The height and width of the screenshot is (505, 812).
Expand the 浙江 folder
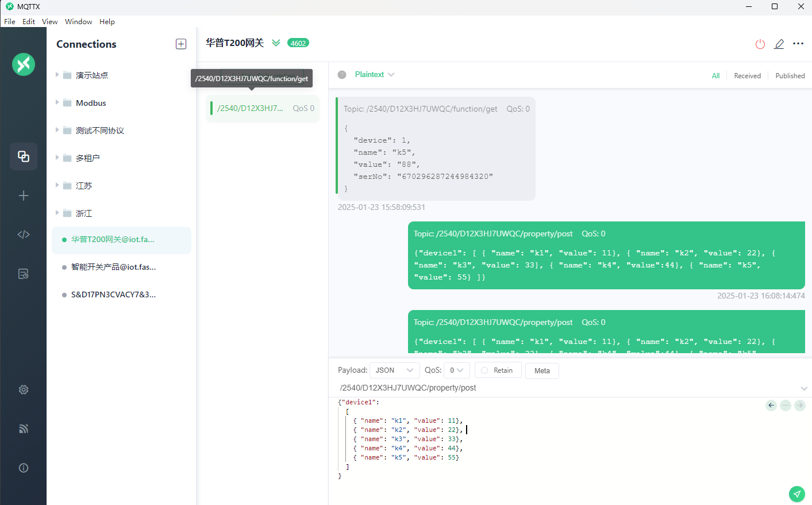[x=57, y=213]
